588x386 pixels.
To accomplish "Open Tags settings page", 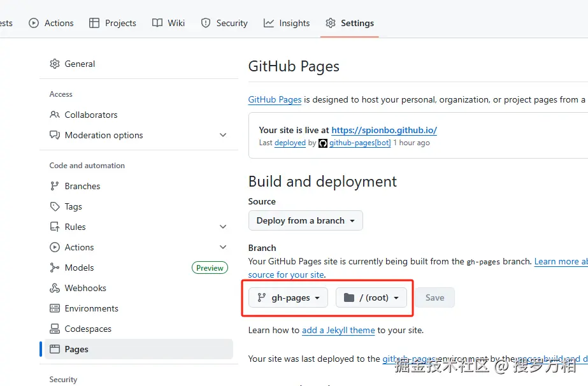I will click(x=139, y=206).
